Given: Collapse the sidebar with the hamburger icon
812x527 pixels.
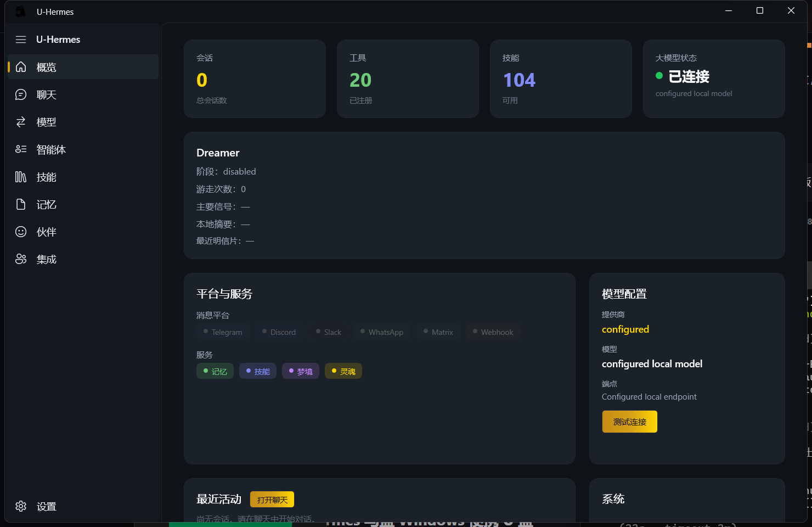Looking at the screenshot, I should (21, 39).
